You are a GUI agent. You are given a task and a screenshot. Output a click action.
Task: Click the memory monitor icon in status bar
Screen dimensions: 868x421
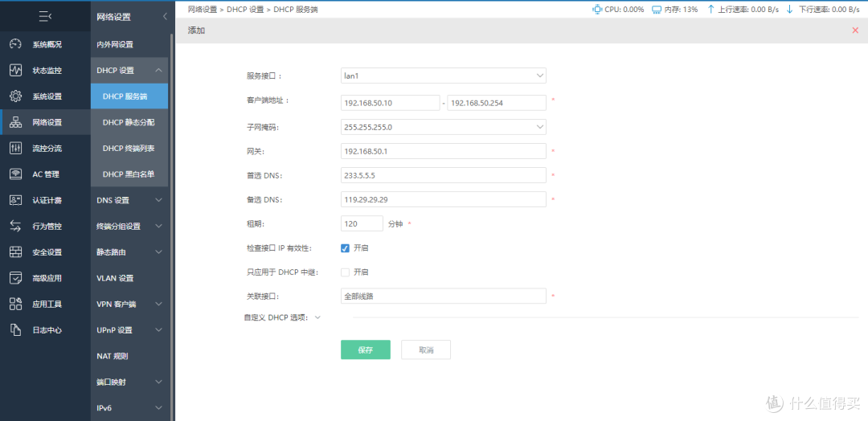(x=657, y=10)
